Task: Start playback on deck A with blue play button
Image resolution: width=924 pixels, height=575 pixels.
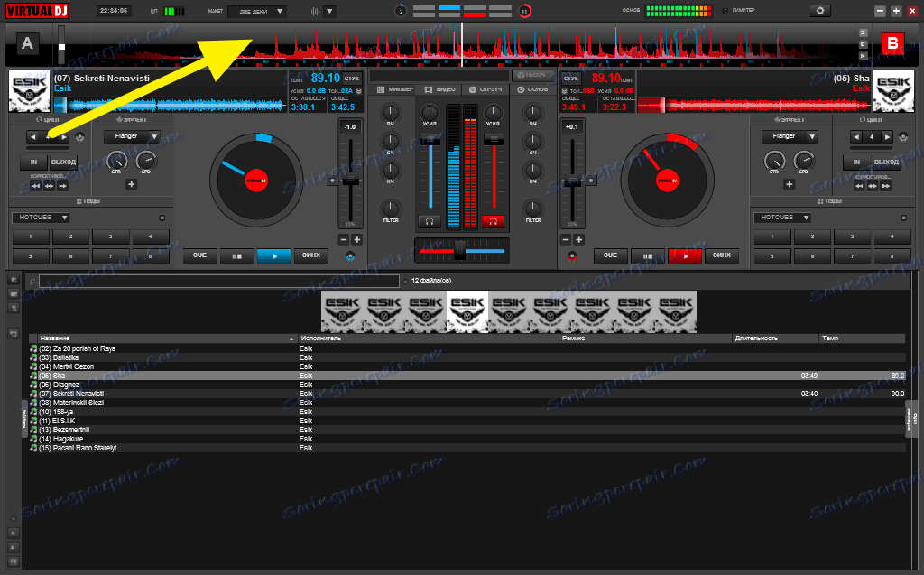Action: pyautogui.click(x=274, y=256)
